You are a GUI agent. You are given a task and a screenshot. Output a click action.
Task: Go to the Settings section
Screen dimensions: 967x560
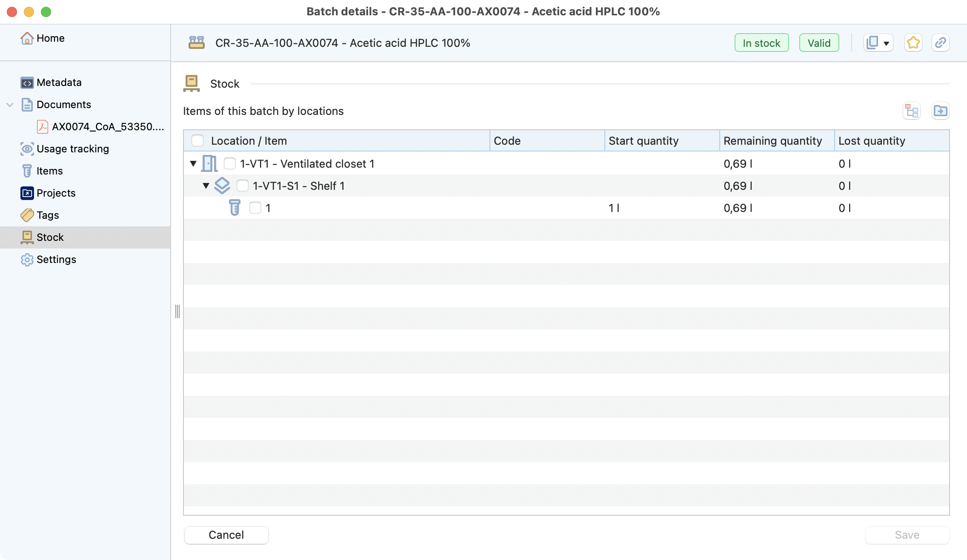point(56,260)
